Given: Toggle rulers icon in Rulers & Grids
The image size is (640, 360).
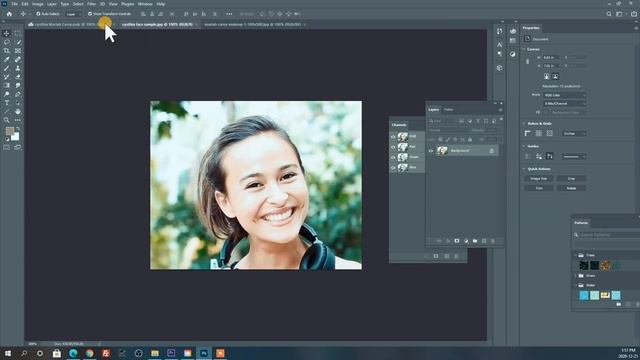Looking at the screenshot, I should 528,133.
